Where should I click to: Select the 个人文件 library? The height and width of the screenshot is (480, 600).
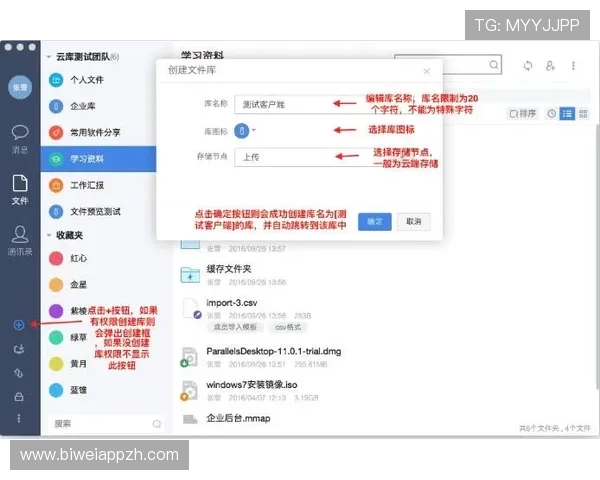click(x=98, y=80)
